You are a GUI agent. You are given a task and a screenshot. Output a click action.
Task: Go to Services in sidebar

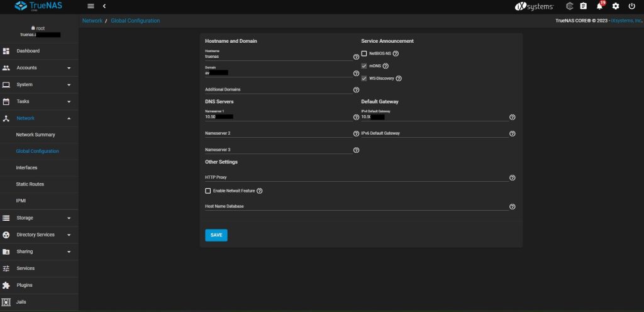(25, 268)
